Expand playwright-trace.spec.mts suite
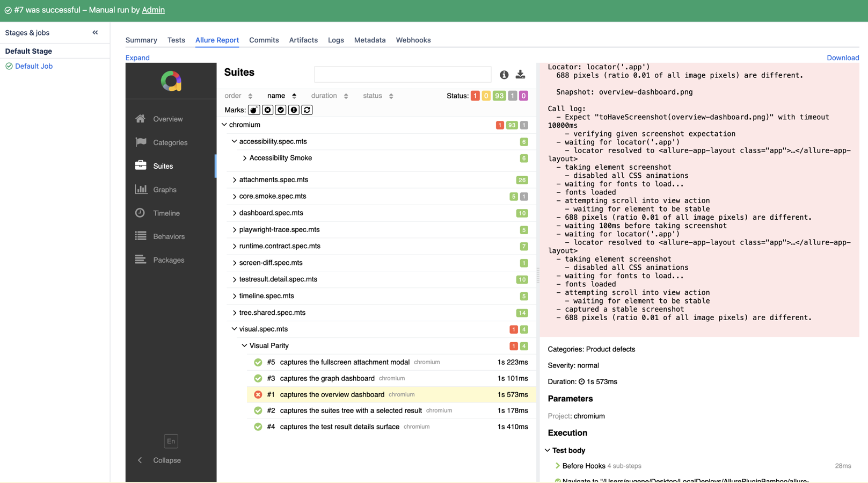868x483 pixels. pyautogui.click(x=235, y=230)
